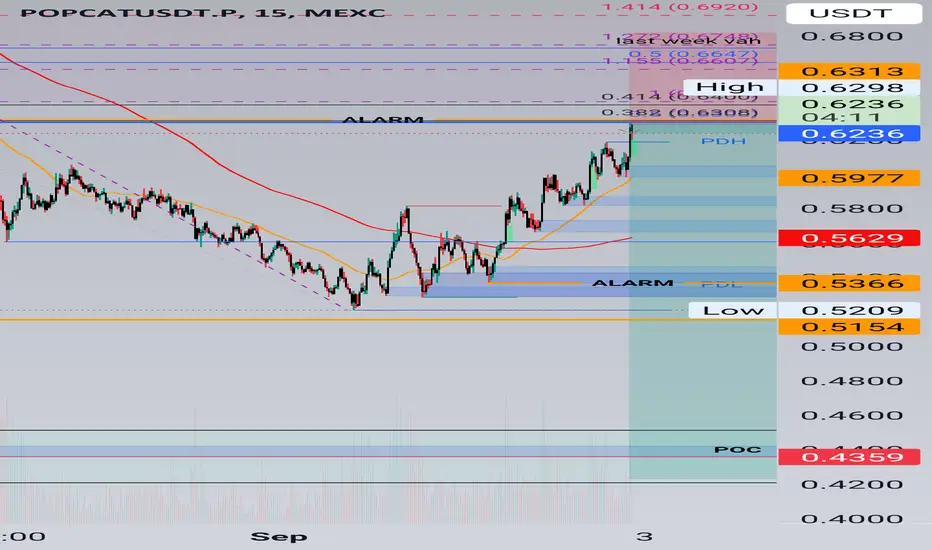Click the 0.5 (0.6647) fib label
This screenshot has width=932, height=550.
tap(693, 54)
